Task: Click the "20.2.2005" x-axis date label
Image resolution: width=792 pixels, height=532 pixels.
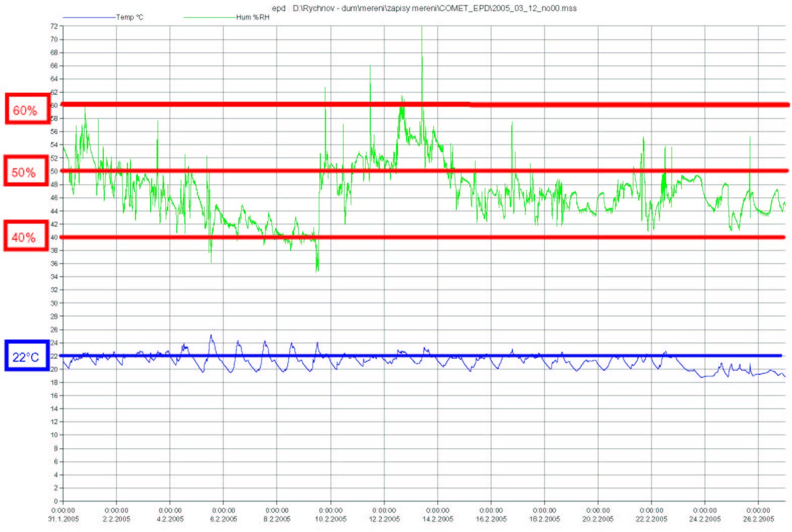Action: (x=598, y=519)
